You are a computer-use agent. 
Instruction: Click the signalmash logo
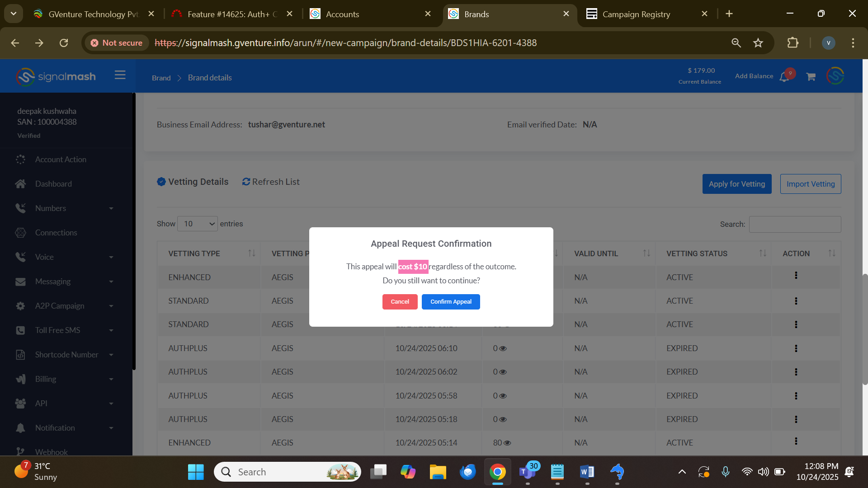(56, 76)
